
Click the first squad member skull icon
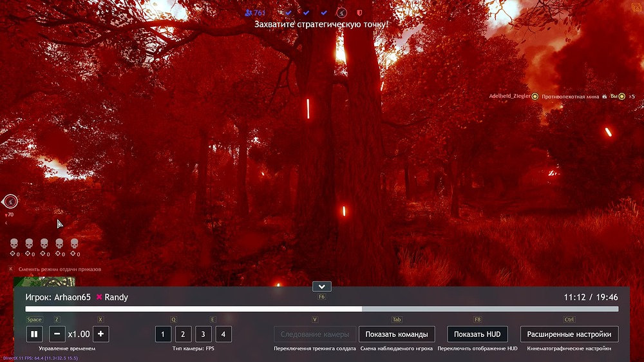tap(14, 243)
